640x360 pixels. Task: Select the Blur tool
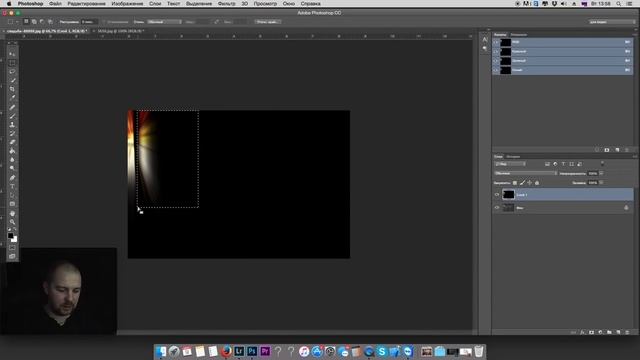point(12,160)
